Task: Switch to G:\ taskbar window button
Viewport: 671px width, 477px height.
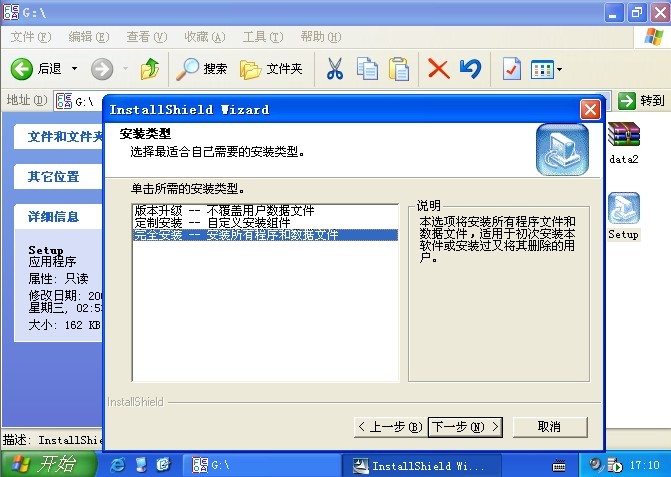Action: click(x=261, y=465)
